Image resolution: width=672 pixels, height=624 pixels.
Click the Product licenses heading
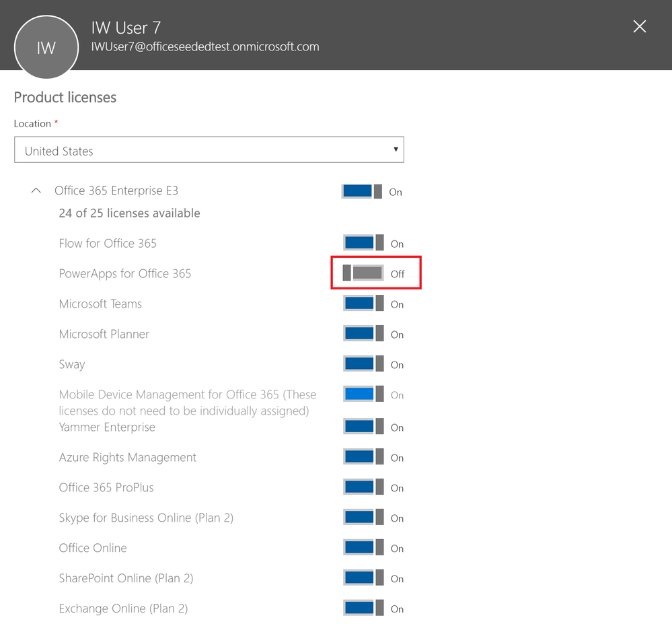click(65, 98)
